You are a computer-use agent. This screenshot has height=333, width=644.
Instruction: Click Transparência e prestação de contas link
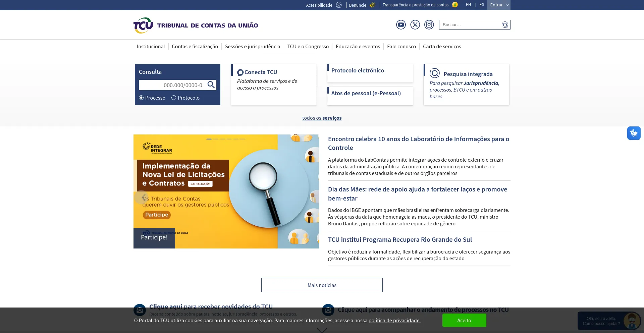point(415,5)
